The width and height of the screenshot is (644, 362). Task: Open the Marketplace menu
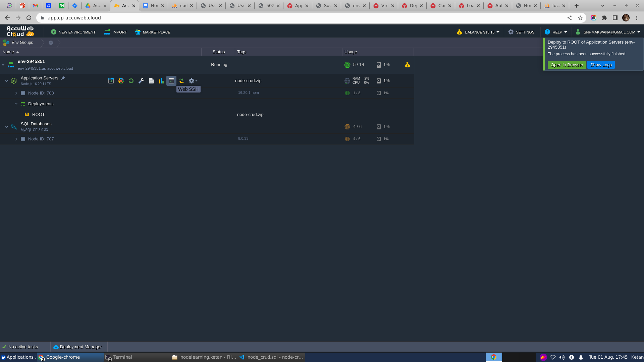(153, 32)
